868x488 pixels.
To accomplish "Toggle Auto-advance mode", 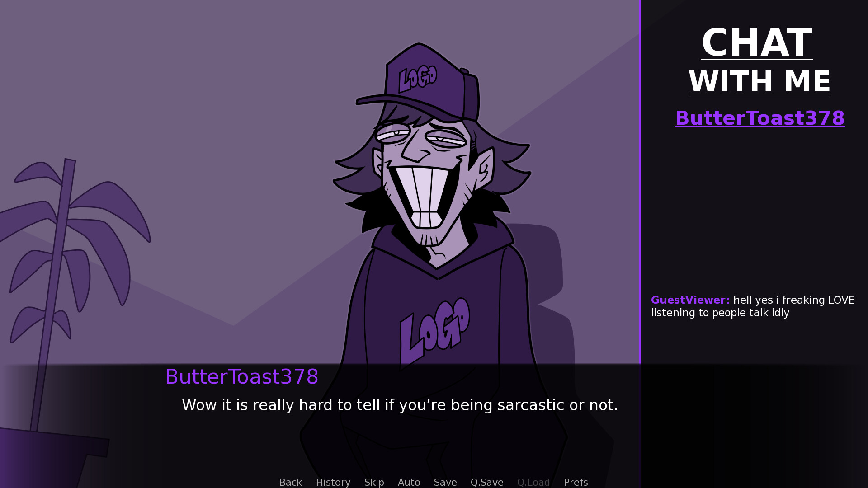I will 409,482.
